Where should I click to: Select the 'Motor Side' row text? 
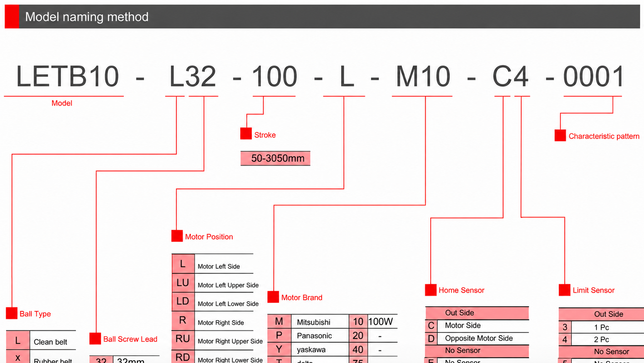(x=463, y=326)
